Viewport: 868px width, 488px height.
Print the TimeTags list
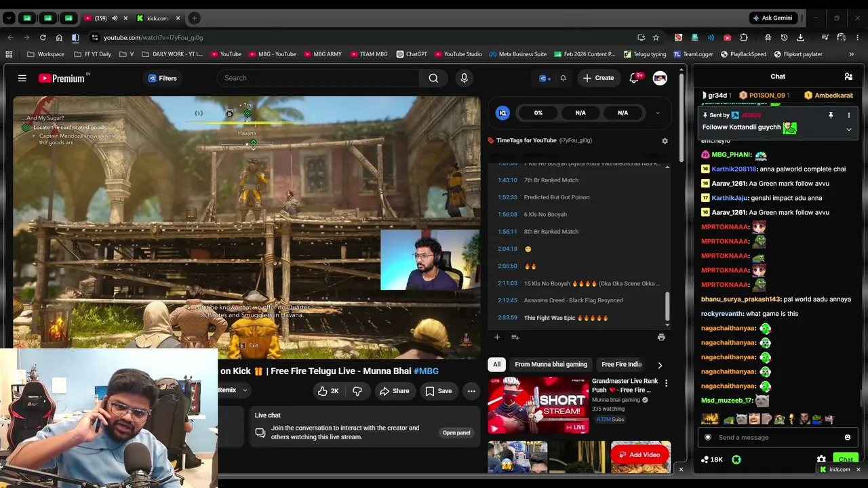[x=661, y=337]
